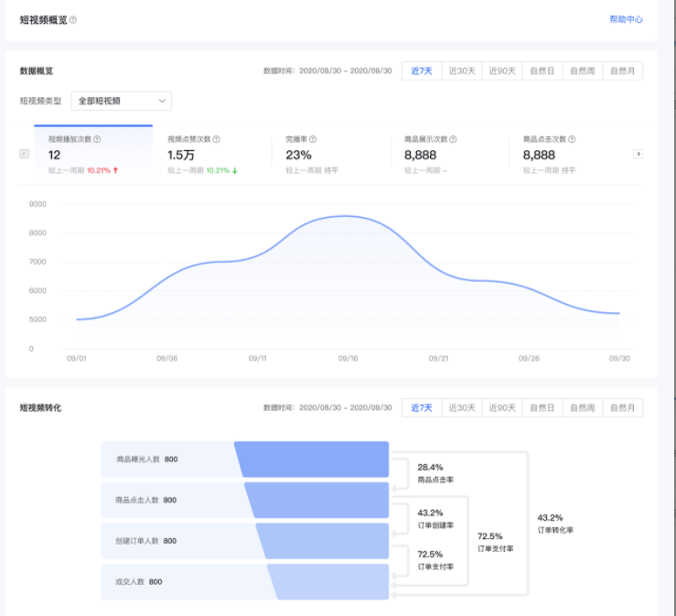676x616 pixels.
Task: Select 自然周 in the 短视频转化 section
Action: click(x=583, y=407)
